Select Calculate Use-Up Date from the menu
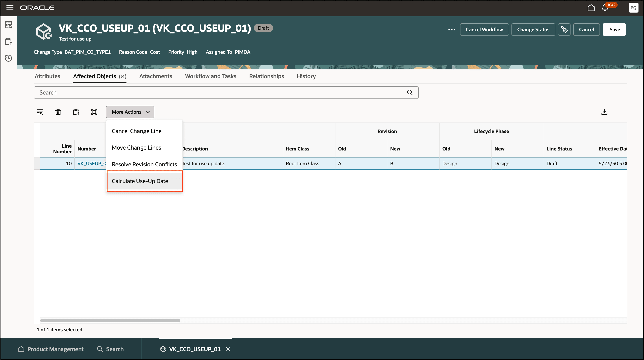Image resolution: width=644 pixels, height=360 pixels. [140, 181]
